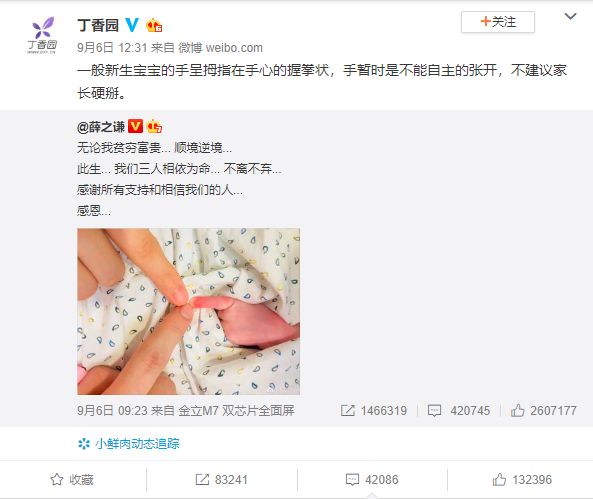Open the repost tab with 83241

[x=222, y=480]
